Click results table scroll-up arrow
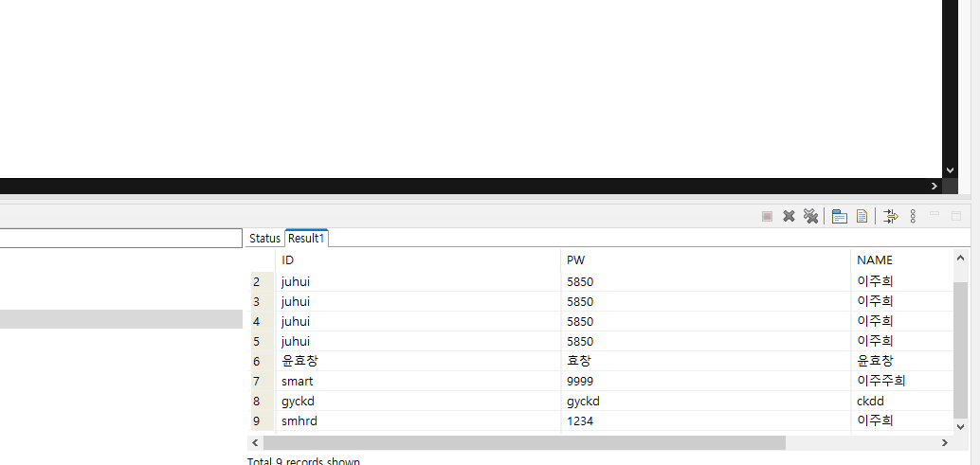The width and height of the screenshot is (980, 465). [x=961, y=258]
